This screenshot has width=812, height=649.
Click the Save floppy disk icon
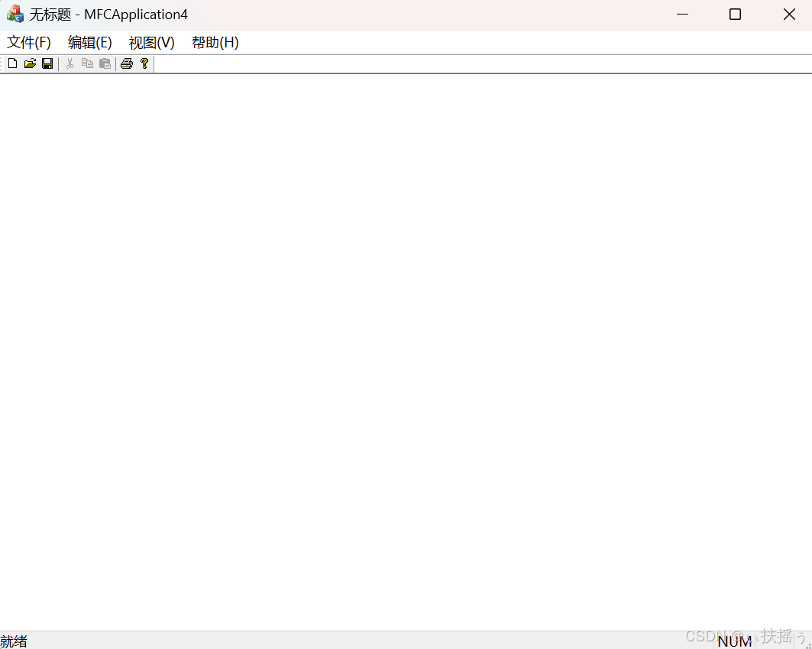click(47, 63)
